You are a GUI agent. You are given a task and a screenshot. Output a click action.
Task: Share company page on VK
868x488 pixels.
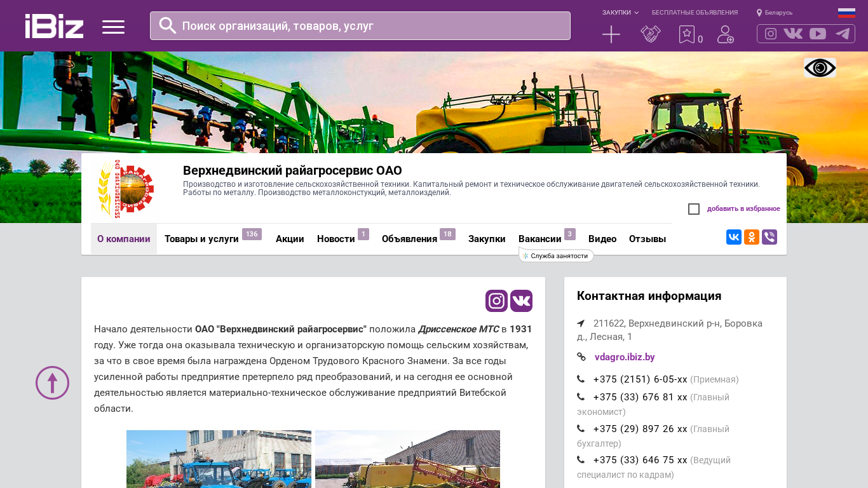pos(734,237)
